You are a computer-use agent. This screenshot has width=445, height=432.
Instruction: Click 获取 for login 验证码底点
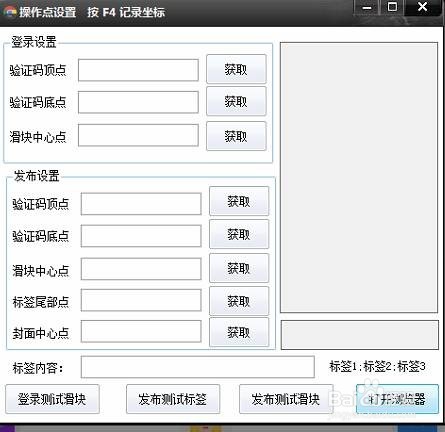pos(236,101)
